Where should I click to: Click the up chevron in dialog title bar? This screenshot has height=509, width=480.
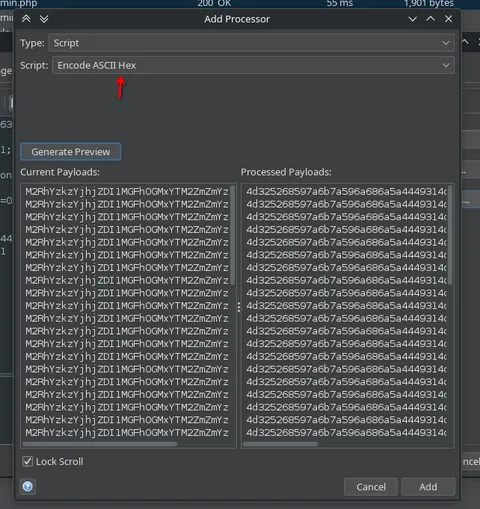click(430, 19)
